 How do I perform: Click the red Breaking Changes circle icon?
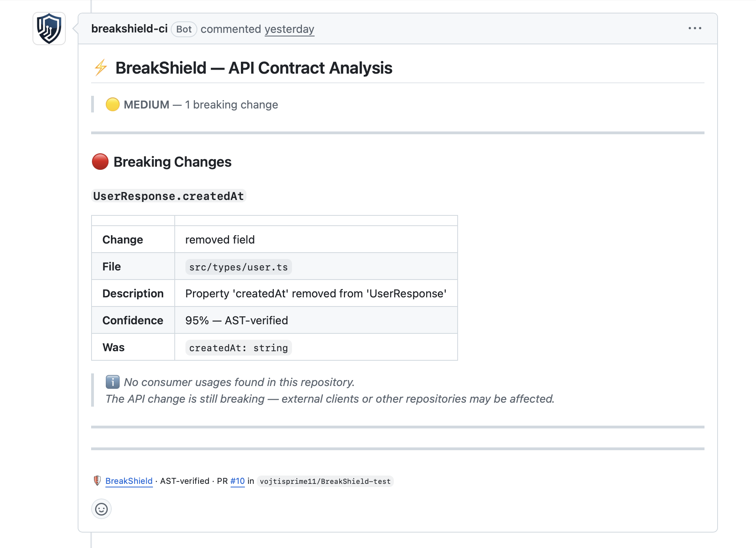tap(100, 162)
